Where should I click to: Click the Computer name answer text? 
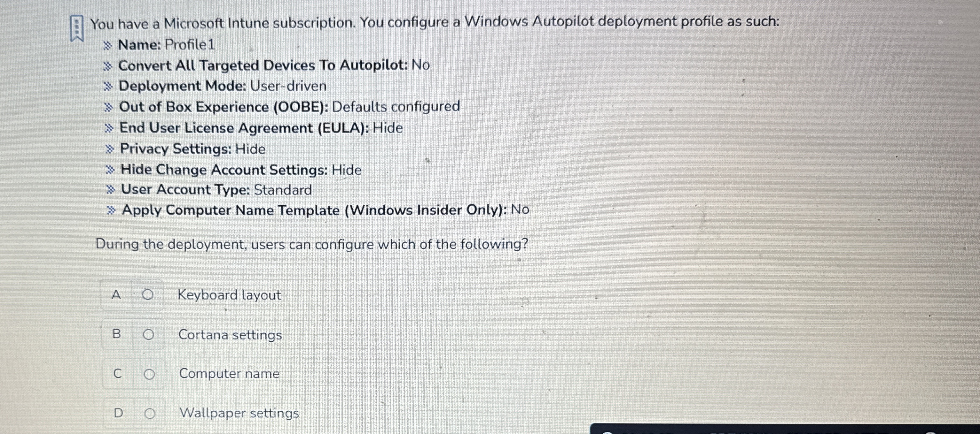tap(229, 374)
